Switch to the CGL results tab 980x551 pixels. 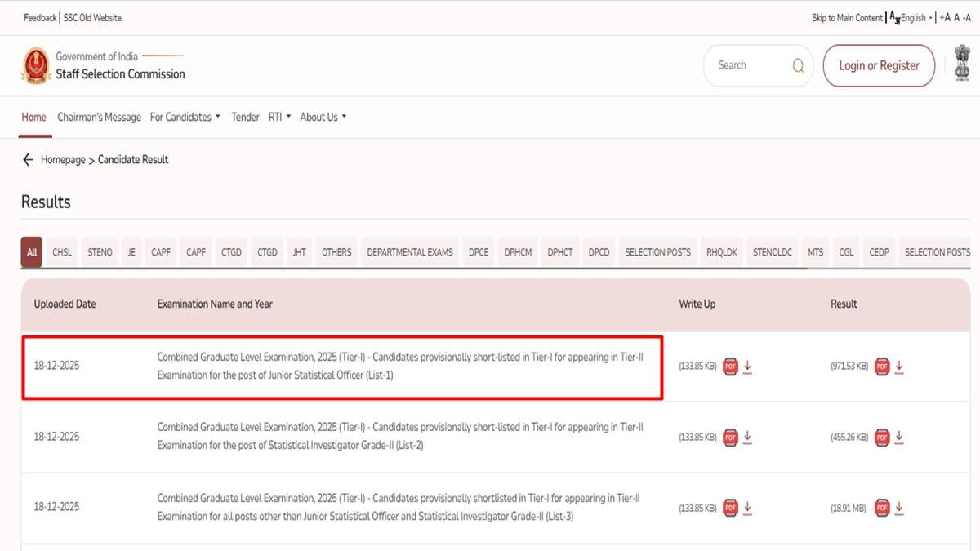point(846,251)
